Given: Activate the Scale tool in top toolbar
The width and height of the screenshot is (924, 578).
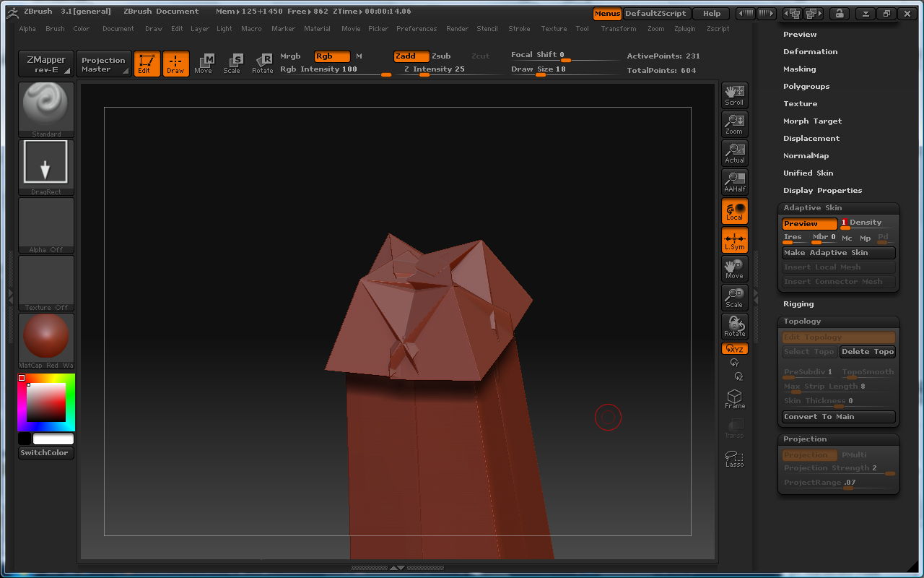Looking at the screenshot, I should click(232, 64).
